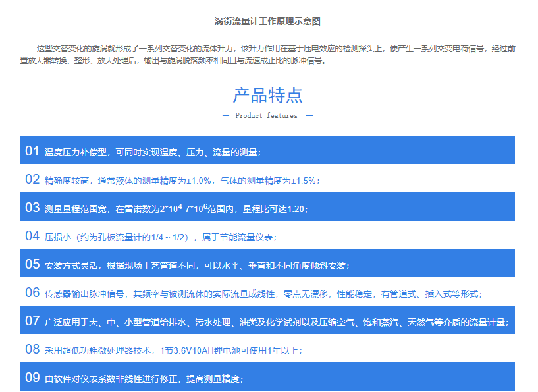
Task: Select the number 06 feature label
Action: coord(32,293)
